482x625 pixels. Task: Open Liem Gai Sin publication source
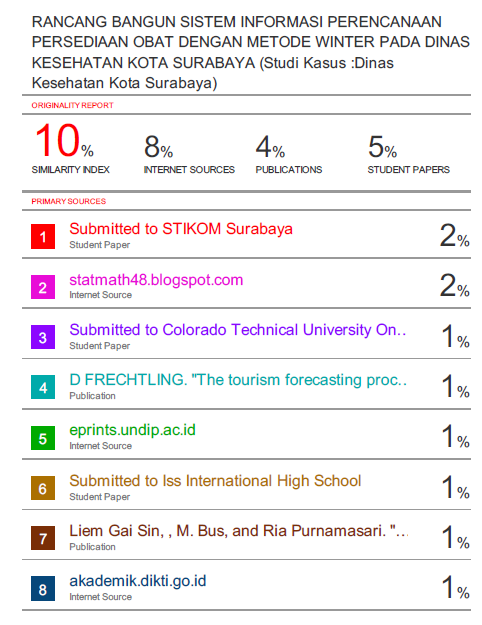click(239, 531)
